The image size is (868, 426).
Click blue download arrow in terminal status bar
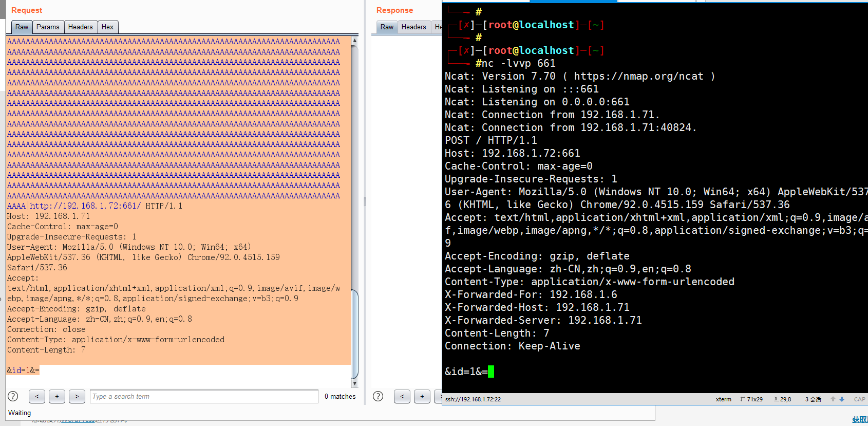(842, 399)
